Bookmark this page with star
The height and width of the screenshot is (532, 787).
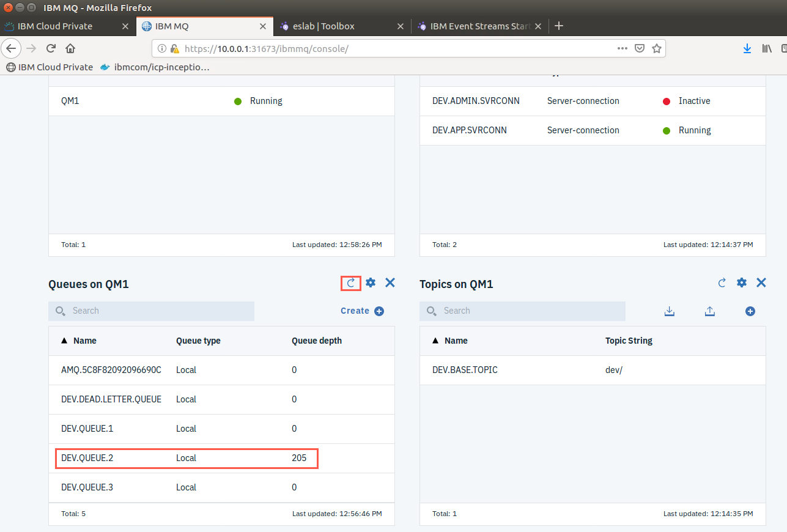coord(657,48)
